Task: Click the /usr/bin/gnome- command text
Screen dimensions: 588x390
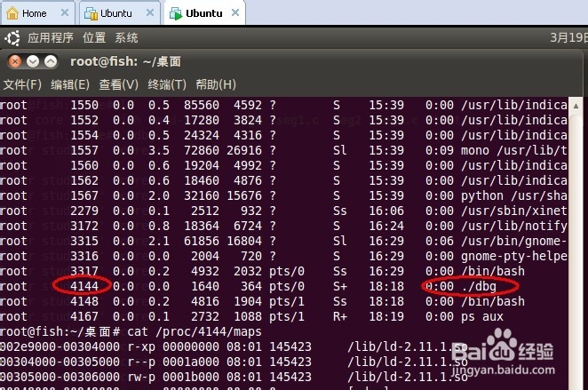Action: click(514, 241)
